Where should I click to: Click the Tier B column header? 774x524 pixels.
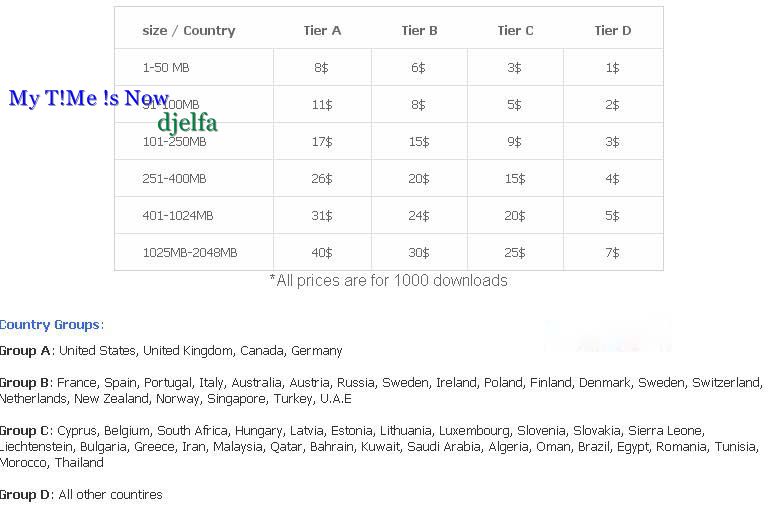pos(419,31)
